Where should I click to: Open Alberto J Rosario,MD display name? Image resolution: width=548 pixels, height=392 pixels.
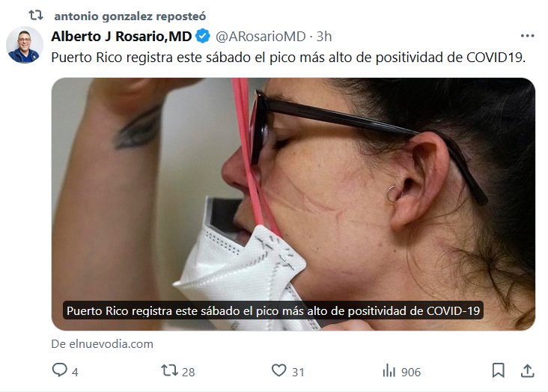121,37
